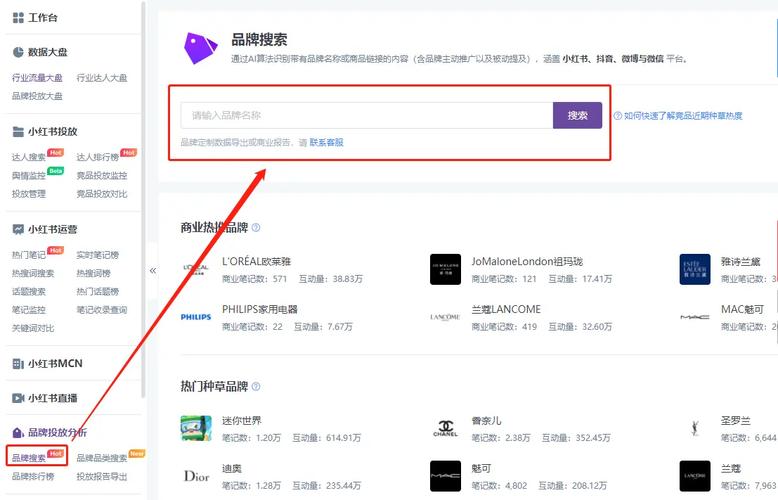
Task: Open 行业达人大盘 in sidebar
Action: coord(102,78)
